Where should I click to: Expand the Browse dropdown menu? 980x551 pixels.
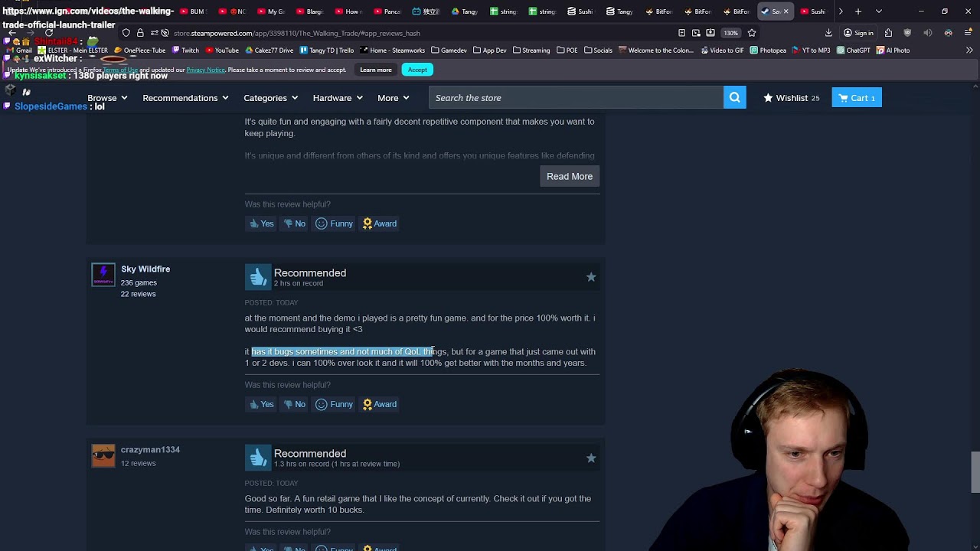pos(107,98)
